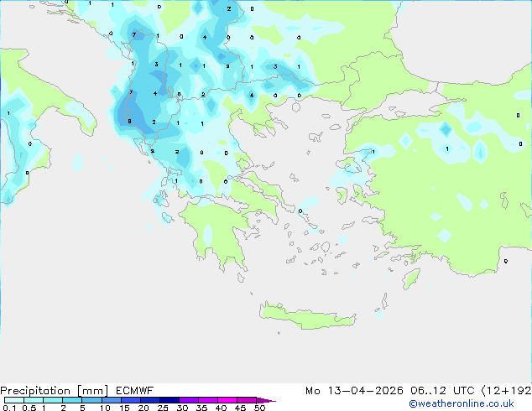
Task: Click the 20–25 mm legend color swatch
Action: point(150,400)
